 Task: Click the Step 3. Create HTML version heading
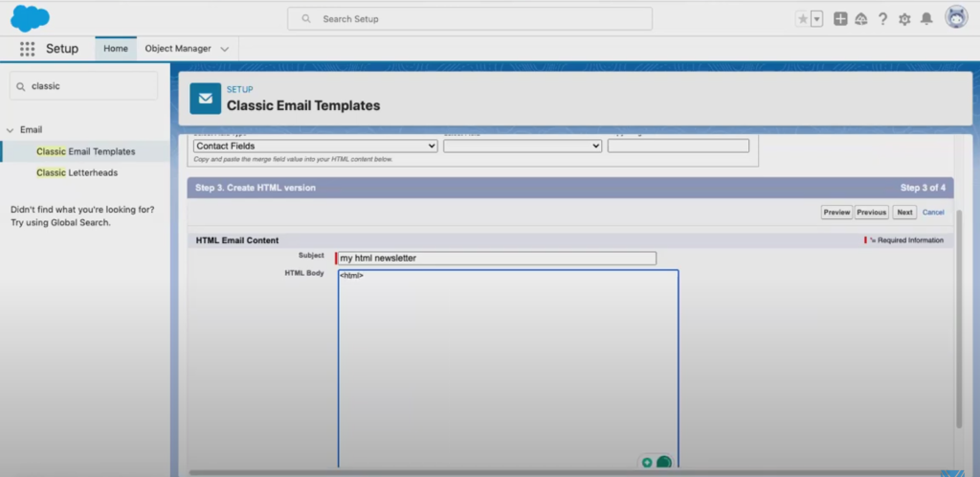point(255,188)
